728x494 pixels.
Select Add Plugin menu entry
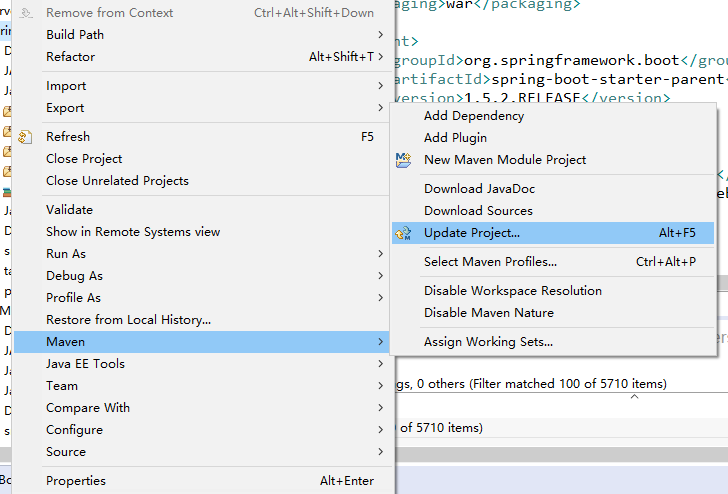(x=455, y=138)
